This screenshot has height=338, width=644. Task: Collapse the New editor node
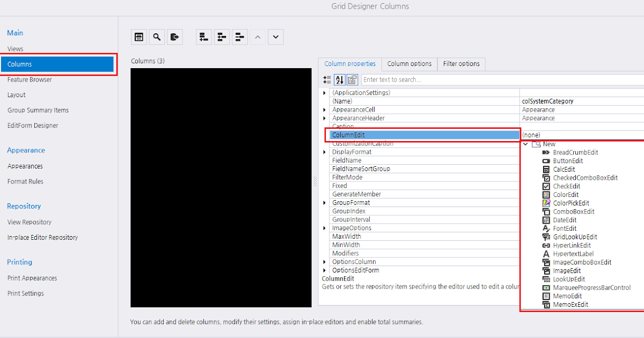tap(525, 143)
